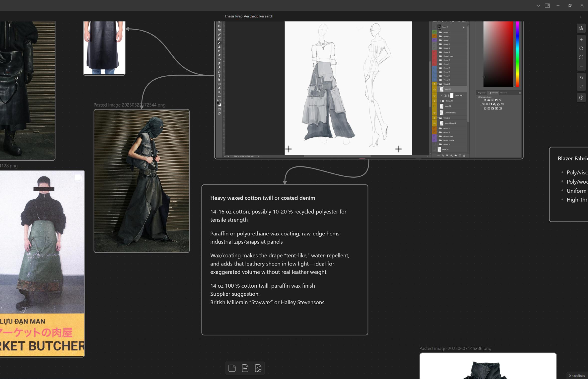The height and width of the screenshot is (379, 588).
Task: Add a blank card to canvas
Action: (x=232, y=368)
